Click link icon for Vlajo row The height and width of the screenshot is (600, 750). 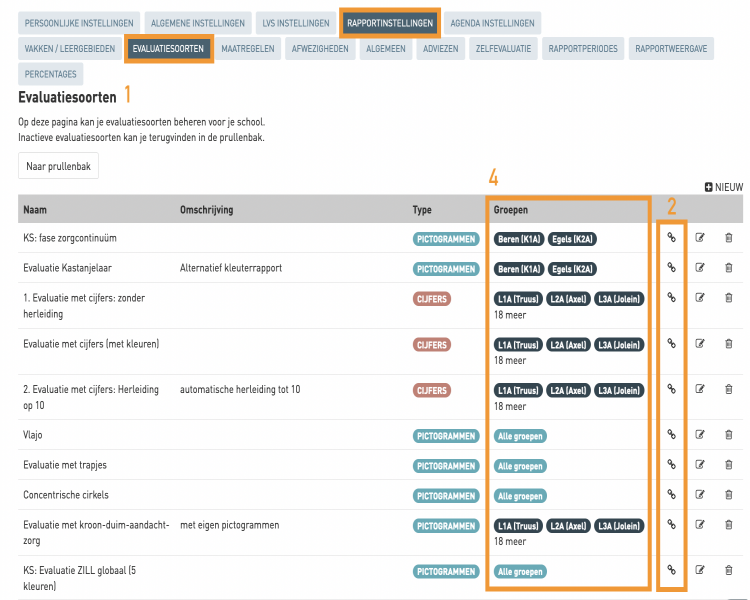point(672,434)
